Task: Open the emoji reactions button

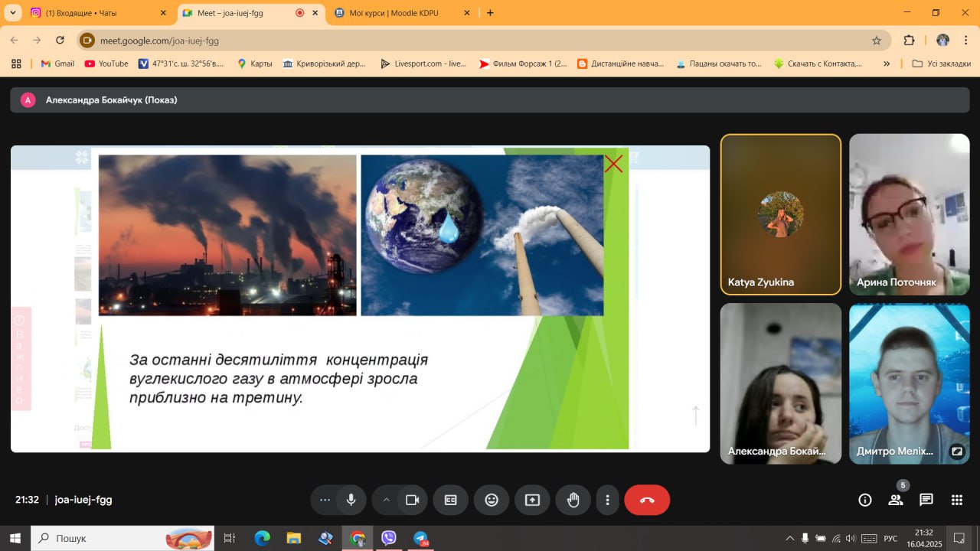Action: click(492, 500)
